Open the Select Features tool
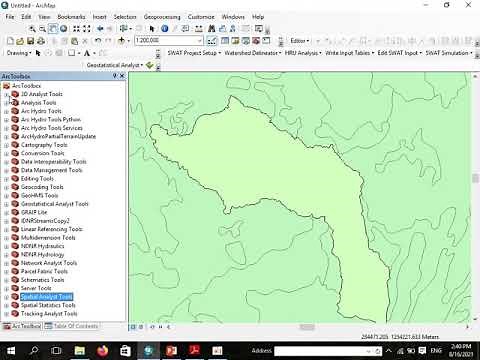This screenshot has height=360, width=480. point(124,29)
